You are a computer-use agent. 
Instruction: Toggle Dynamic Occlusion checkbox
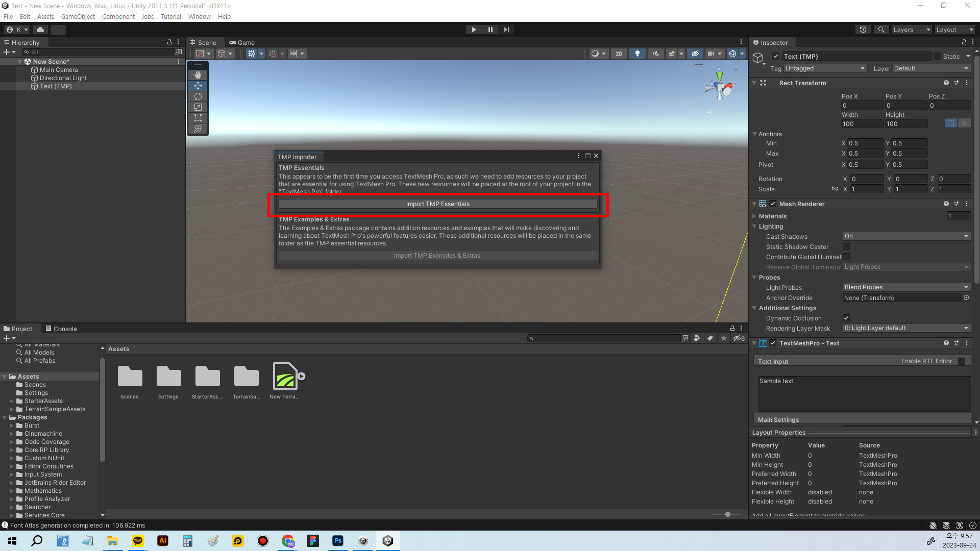click(846, 318)
